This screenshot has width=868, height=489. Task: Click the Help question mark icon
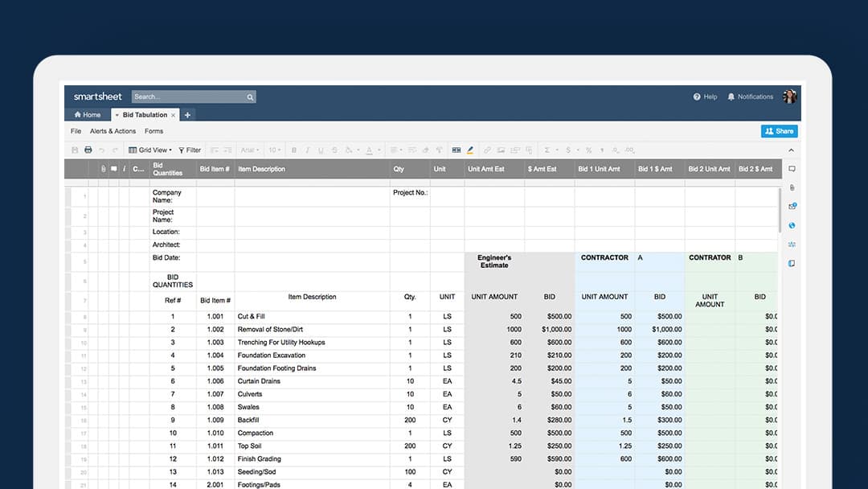point(697,97)
